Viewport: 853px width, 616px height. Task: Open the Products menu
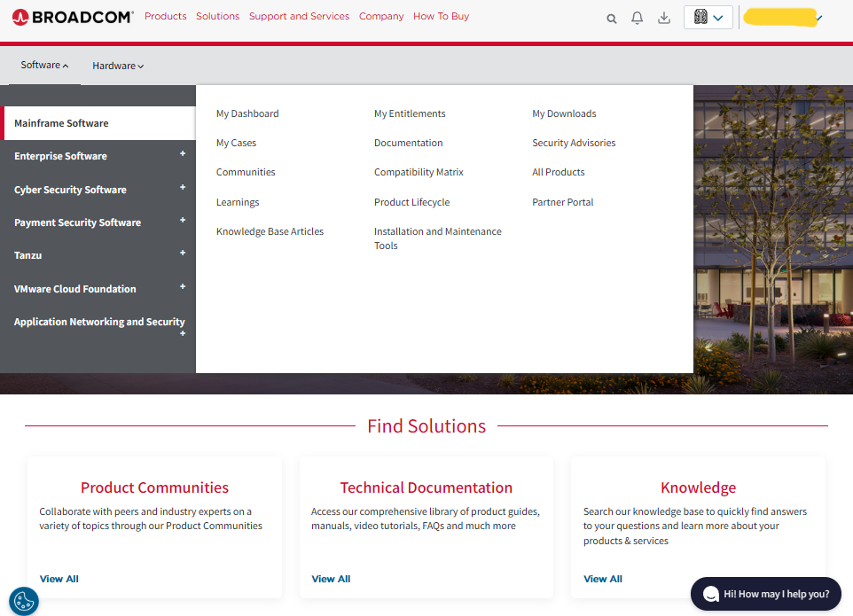pyautogui.click(x=166, y=16)
